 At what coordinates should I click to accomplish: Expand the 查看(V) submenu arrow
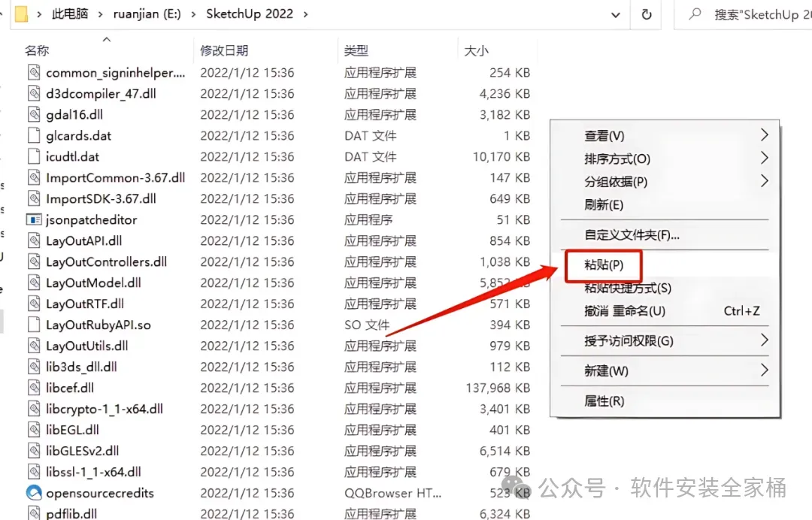tap(765, 135)
